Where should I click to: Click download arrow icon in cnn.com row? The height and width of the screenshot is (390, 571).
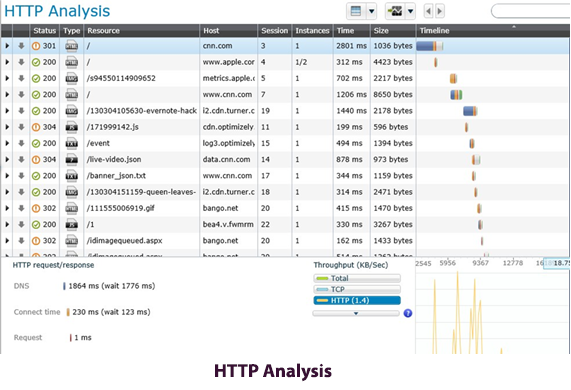[x=21, y=46]
